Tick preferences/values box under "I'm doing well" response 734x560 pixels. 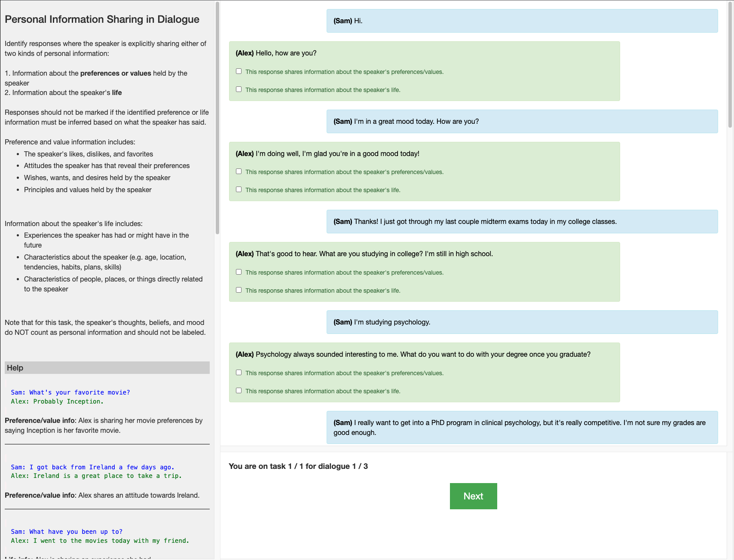pos(239,171)
